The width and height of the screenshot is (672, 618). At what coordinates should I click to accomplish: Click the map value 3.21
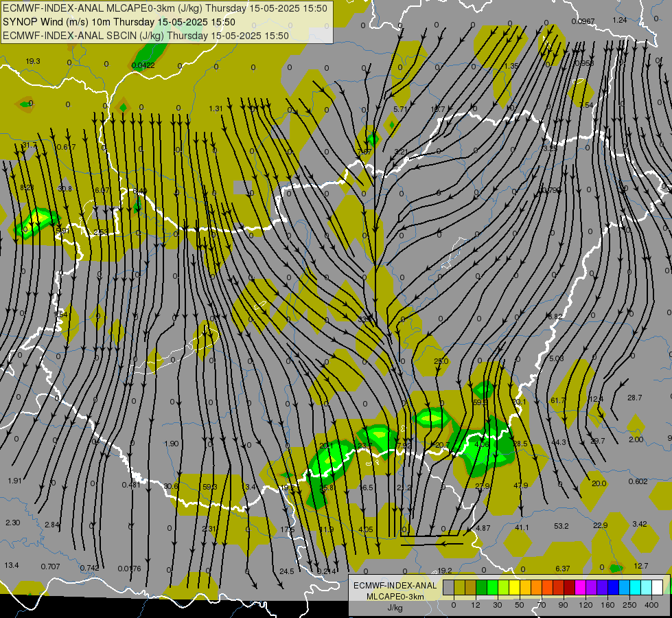[x=401, y=151]
